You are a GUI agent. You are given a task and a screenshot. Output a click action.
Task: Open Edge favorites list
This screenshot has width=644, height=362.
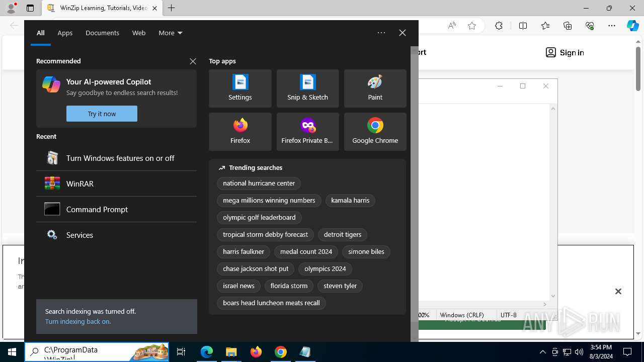pos(545,26)
